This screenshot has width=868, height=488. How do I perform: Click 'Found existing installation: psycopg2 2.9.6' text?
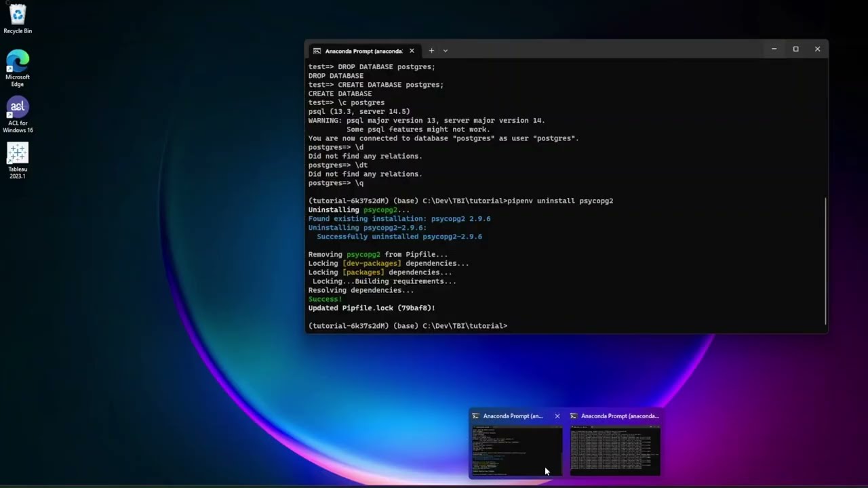click(399, 219)
